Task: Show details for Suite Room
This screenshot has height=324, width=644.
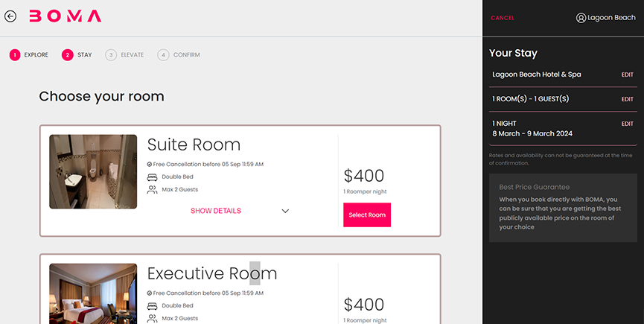Action: [x=216, y=211]
